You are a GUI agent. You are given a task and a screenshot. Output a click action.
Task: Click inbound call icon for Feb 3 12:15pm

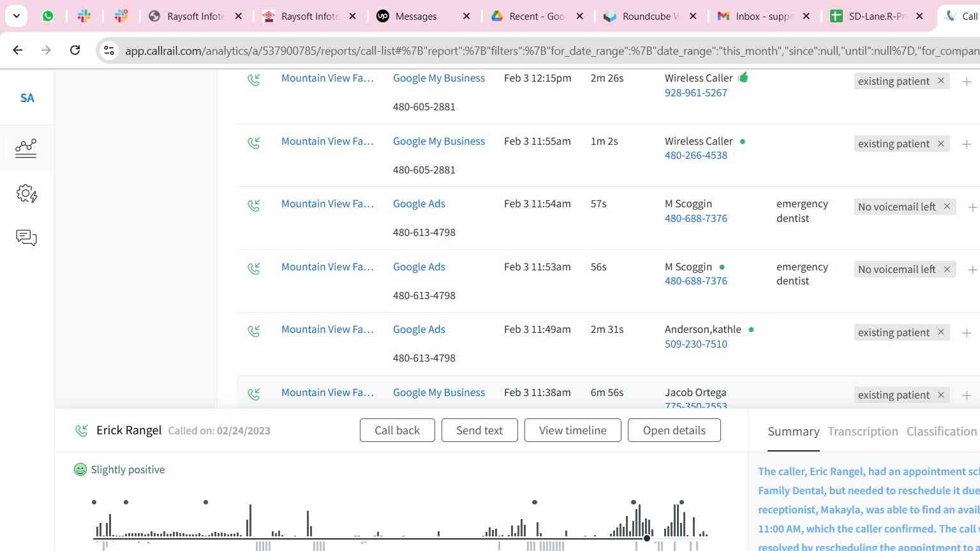[254, 80]
